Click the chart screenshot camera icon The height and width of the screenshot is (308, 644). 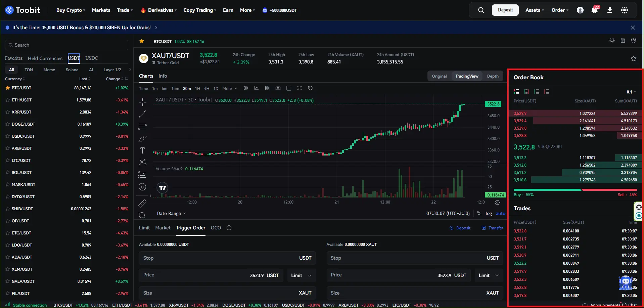coord(278,88)
